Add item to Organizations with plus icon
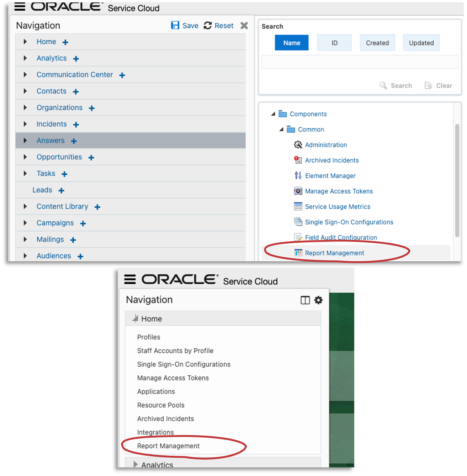 [x=92, y=108]
